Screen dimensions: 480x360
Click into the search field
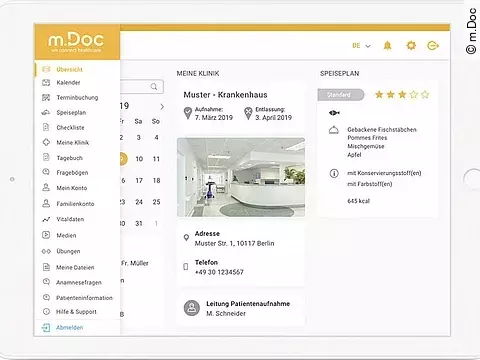point(142,87)
